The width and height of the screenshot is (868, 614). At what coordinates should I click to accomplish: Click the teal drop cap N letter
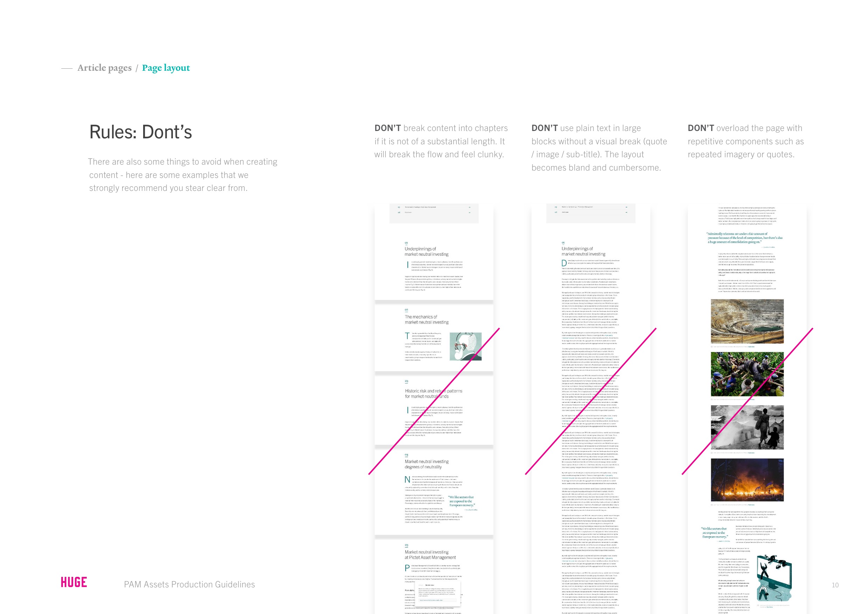(x=407, y=480)
